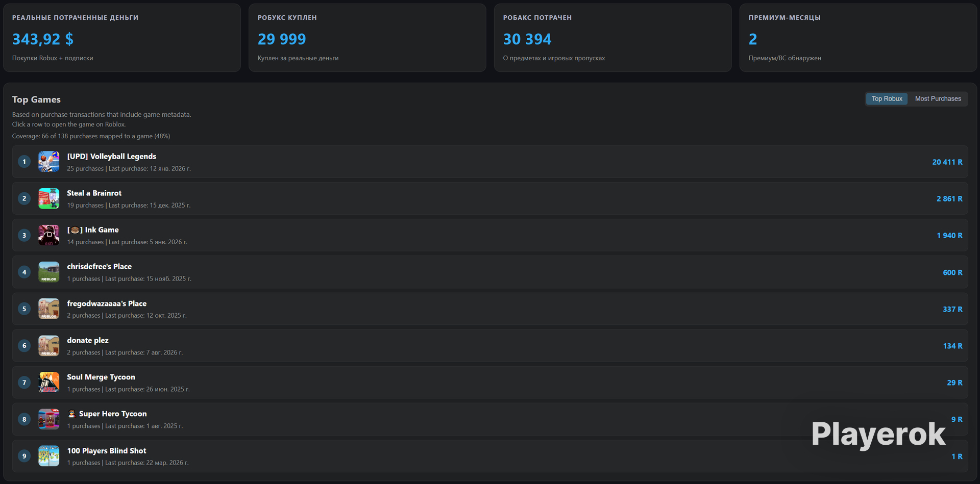Click the 'О предметах и игровых пропусках' caption

pyautogui.click(x=554, y=58)
